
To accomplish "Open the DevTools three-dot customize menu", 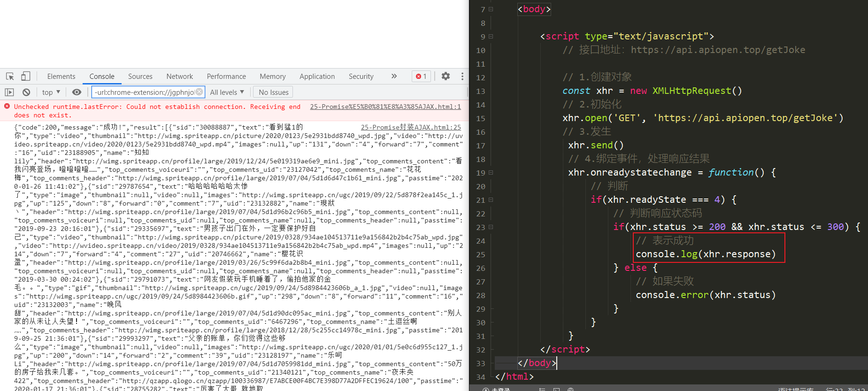I will pos(462,76).
